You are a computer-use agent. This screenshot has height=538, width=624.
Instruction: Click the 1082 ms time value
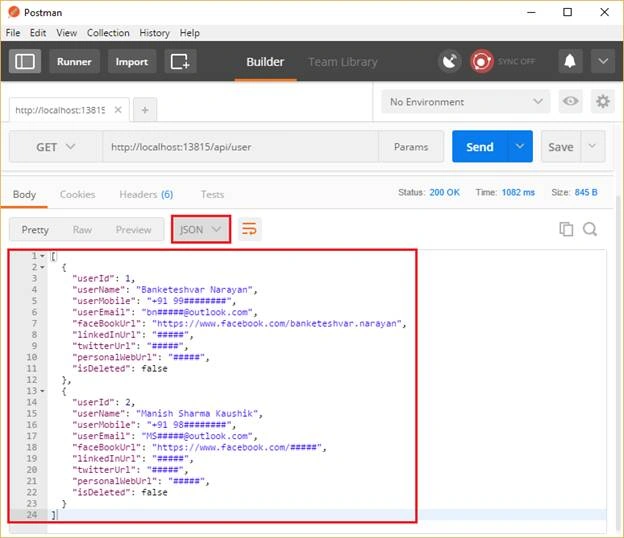[x=518, y=192]
